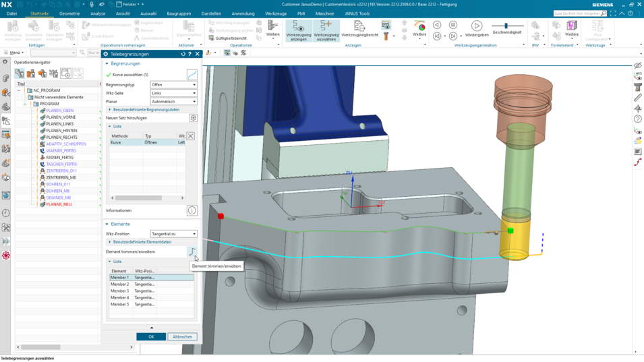
Task: Switch to the Baugruppen ribbon tab
Action: tap(179, 13)
